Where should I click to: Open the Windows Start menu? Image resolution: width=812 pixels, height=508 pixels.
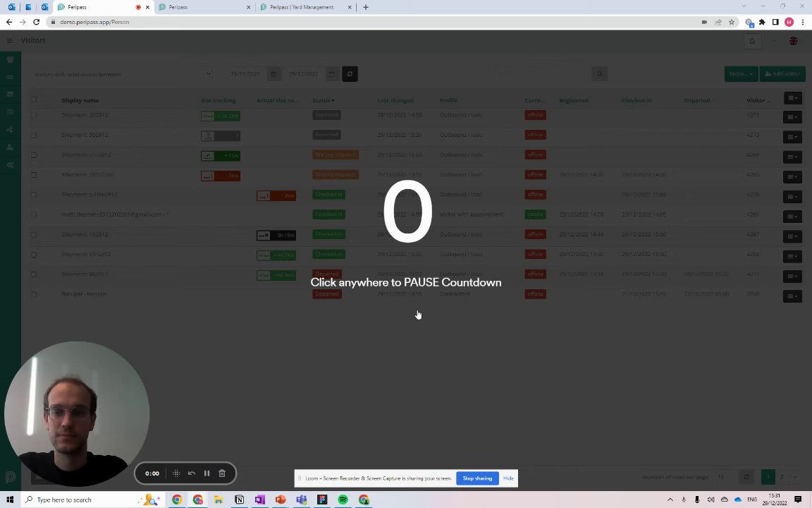[10, 500]
